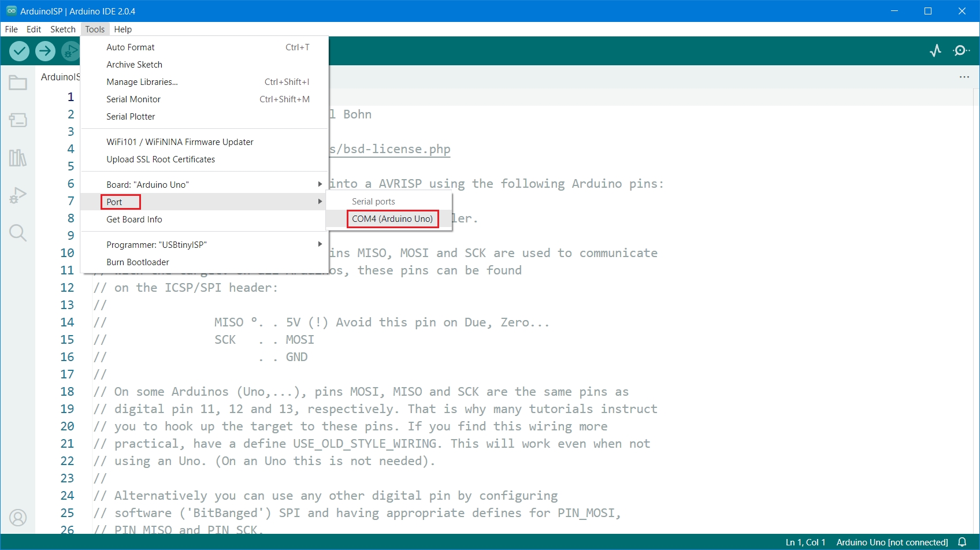Click the Verify sketch checkmark button
Image resolution: width=980 pixels, height=550 pixels.
20,51
